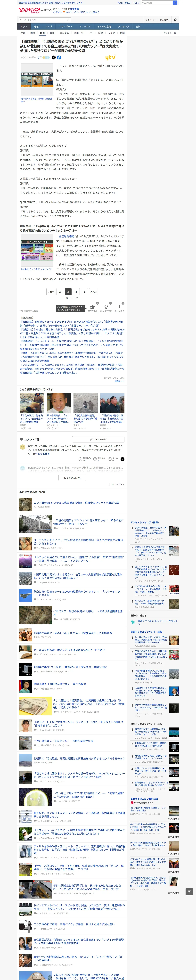196x980 pixels.
Task: Select the ライブ navigation tab
Action: pyautogui.click(x=49, y=27)
